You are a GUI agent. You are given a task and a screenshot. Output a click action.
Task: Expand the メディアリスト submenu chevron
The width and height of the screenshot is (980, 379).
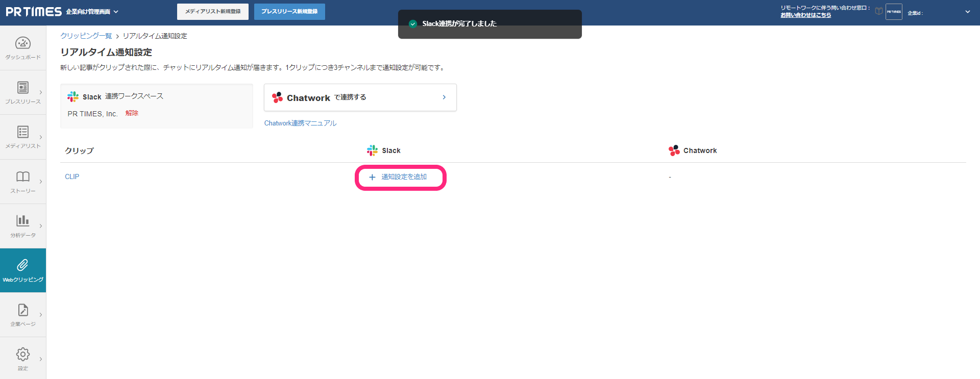point(41,137)
